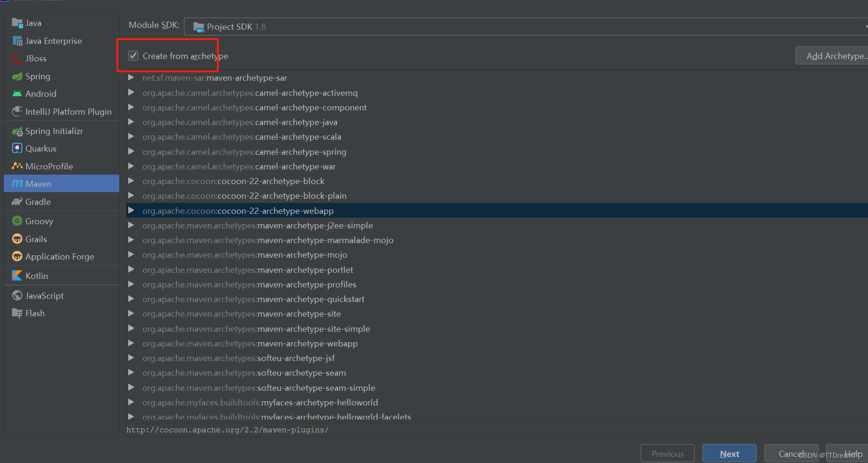Click the Maven 'm' icon

17,184
